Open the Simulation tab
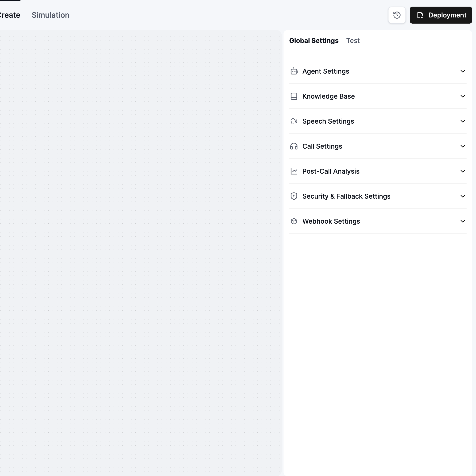 click(x=50, y=15)
